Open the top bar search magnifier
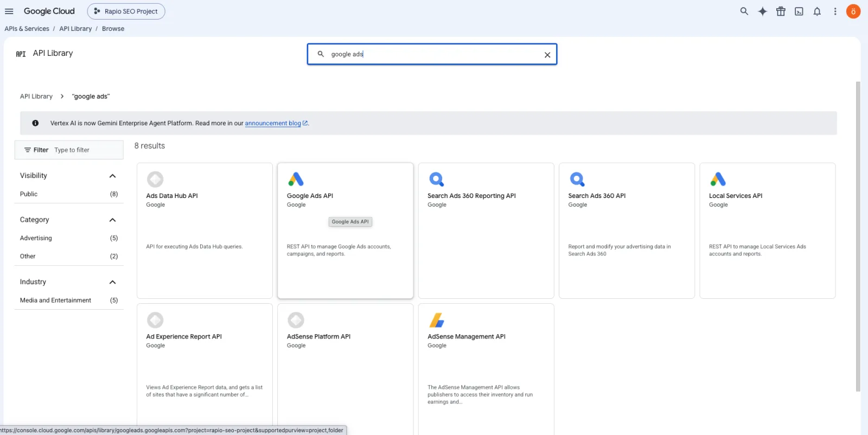Viewport: 868px width, 435px height. (744, 11)
